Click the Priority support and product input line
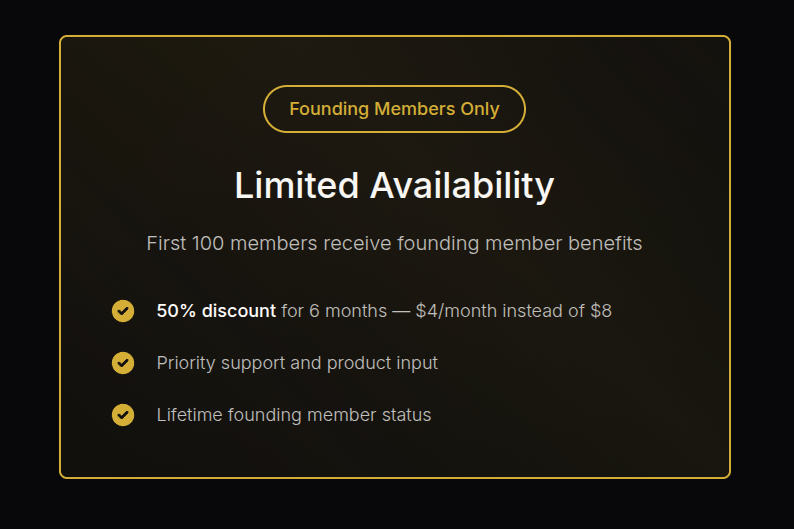 [297, 363]
